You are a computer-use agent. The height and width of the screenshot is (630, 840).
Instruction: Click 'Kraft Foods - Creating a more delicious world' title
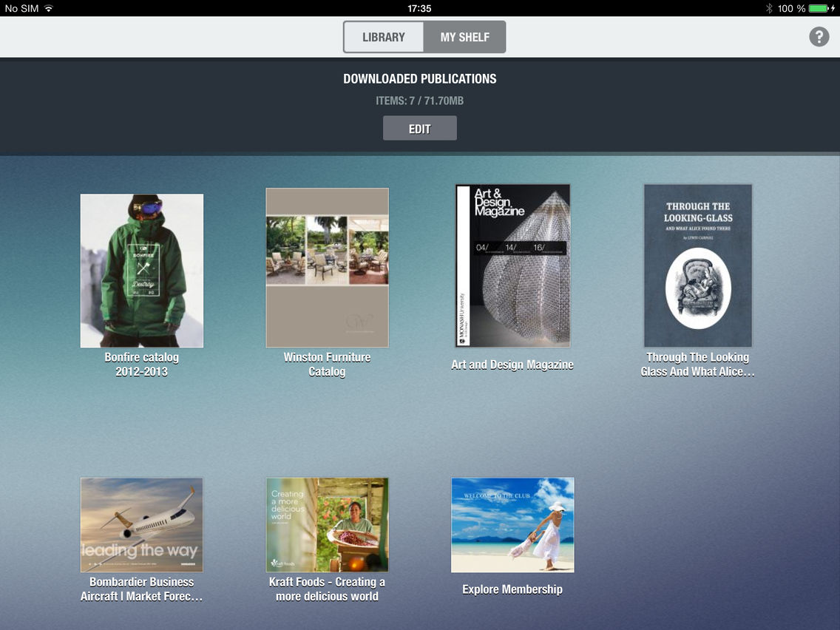click(328, 589)
